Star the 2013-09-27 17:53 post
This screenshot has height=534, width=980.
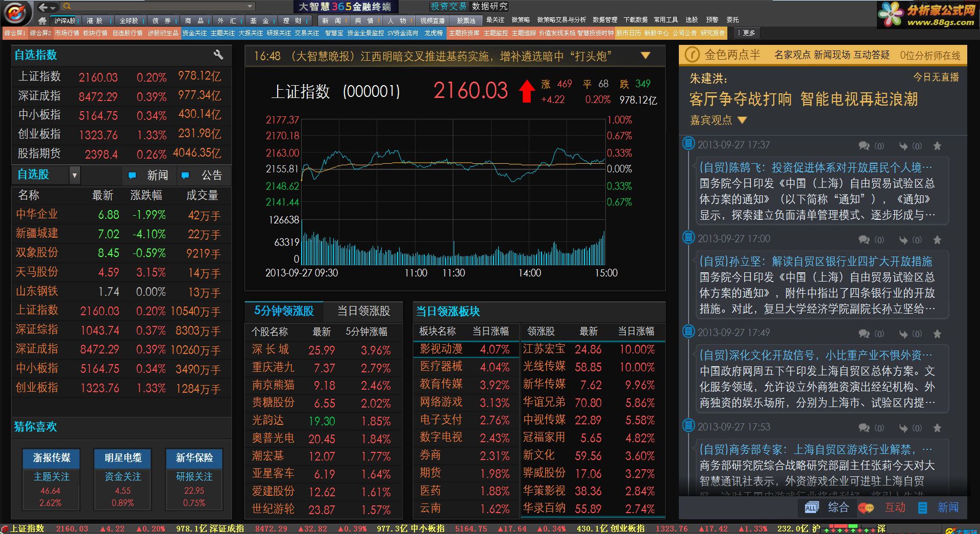coord(937,428)
